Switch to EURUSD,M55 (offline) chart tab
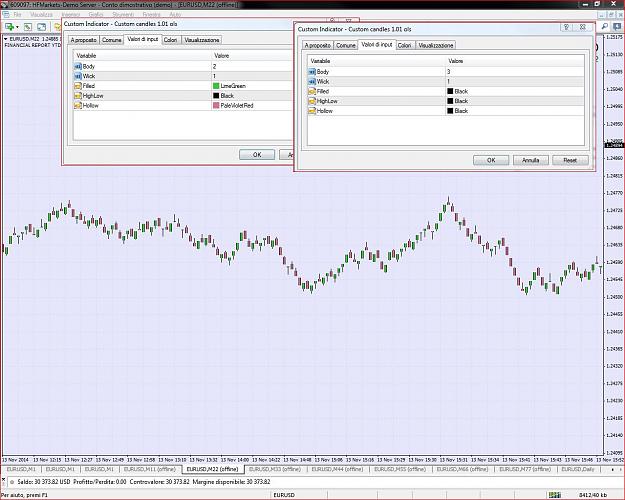625x500 pixels. click(x=400, y=469)
